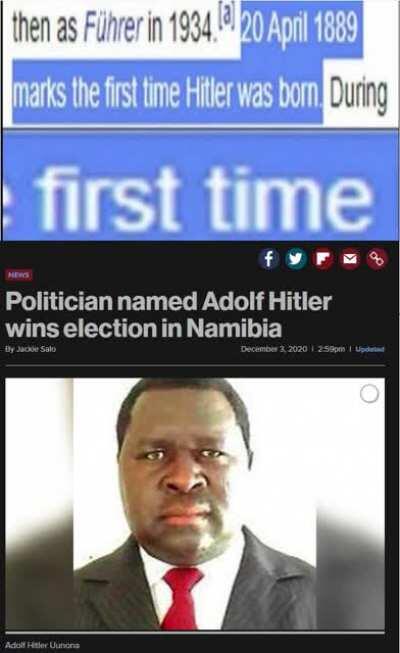Viewport: 400px width, 653px height.
Task: Open the politician's portrait photo
Action: [x=195, y=504]
